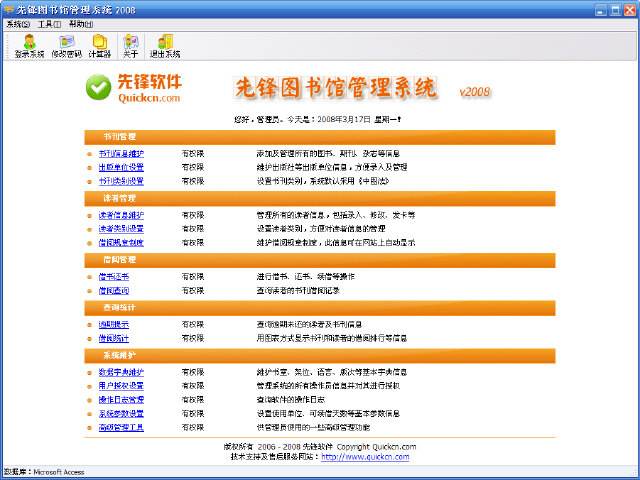
Task: Click the 借阅管理 section header
Action: [x=320, y=260]
